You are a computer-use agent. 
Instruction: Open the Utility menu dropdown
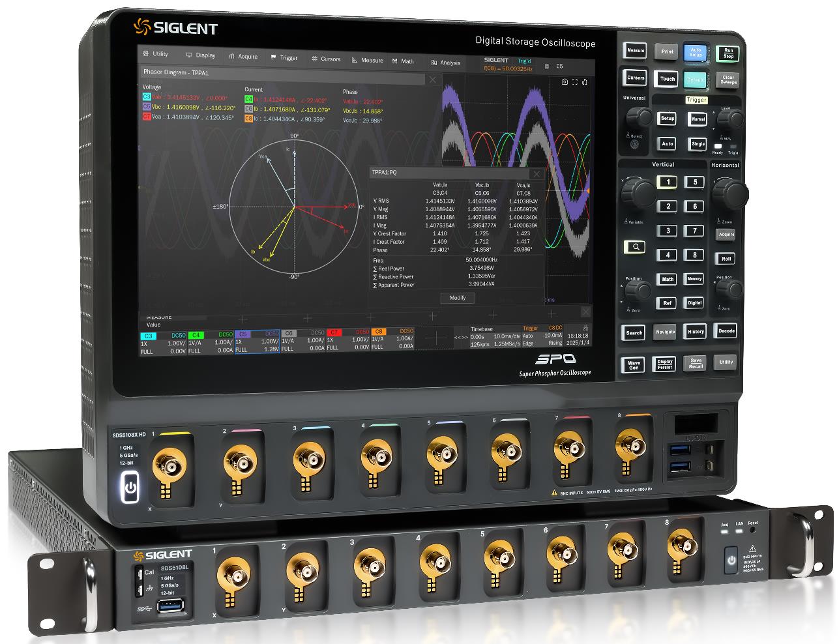click(156, 54)
